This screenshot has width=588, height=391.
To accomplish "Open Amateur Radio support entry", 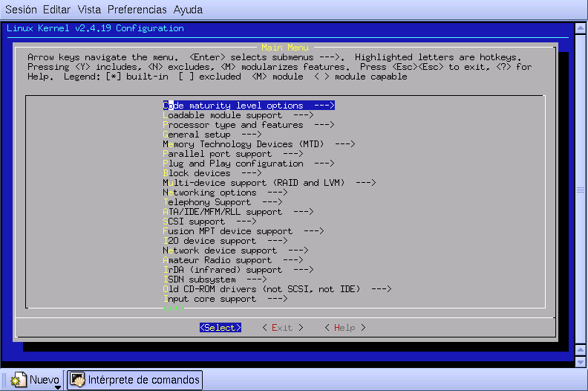I will 233,260.
